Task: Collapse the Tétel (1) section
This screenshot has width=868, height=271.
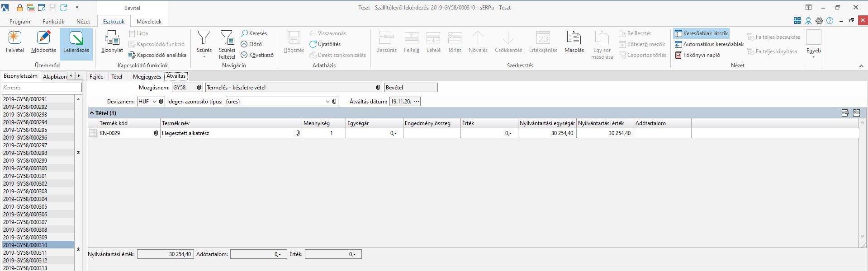Action: [92, 113]
